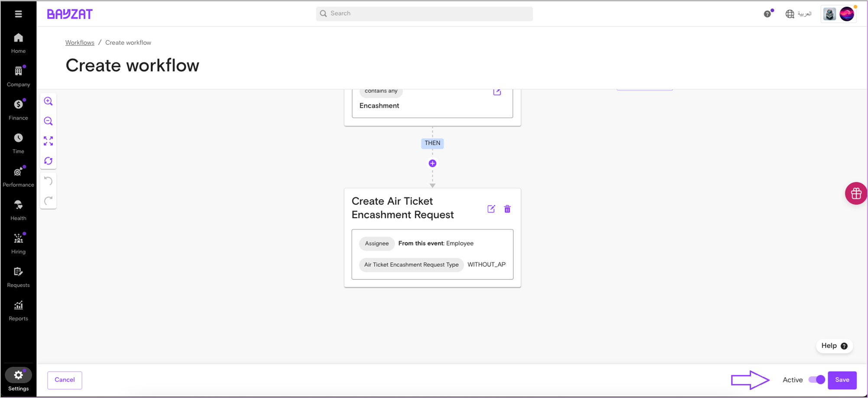This screenshot has width=868, height=398.
Task: Reset the workflow canvas view
Action: click(x=48, y=161)
